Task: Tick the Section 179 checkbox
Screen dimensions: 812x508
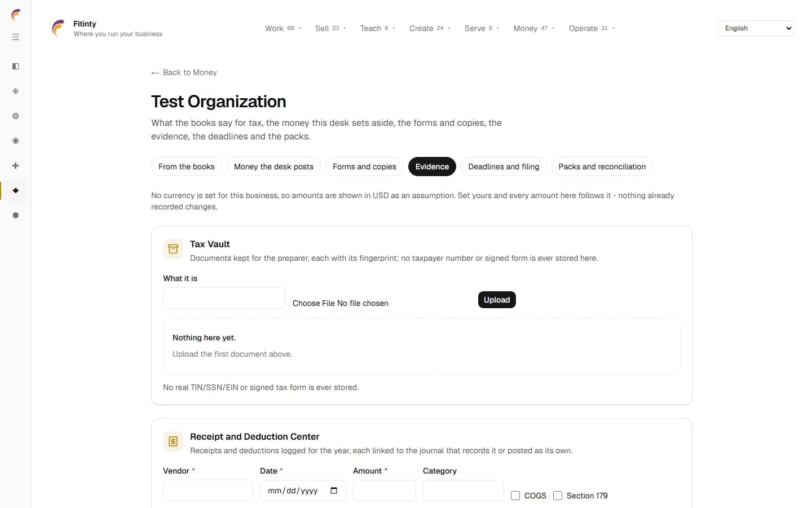Action: tap(558, 496)
